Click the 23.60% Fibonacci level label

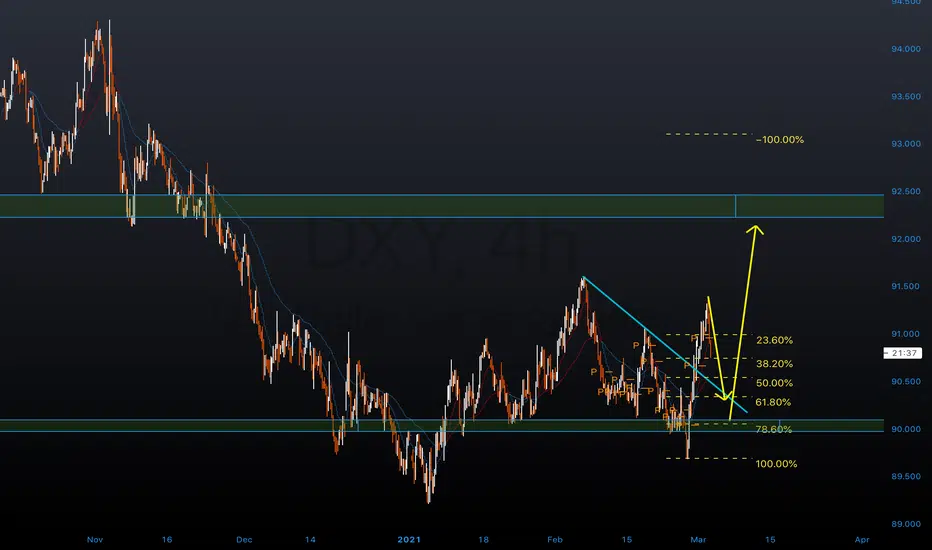tap(774, 340)
